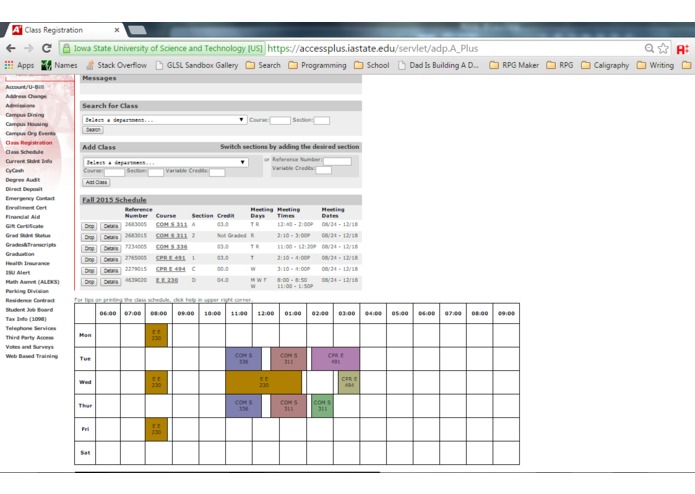Drop CPR E 491
This screenshot has height=494, width=695.
tap(90, 260)
